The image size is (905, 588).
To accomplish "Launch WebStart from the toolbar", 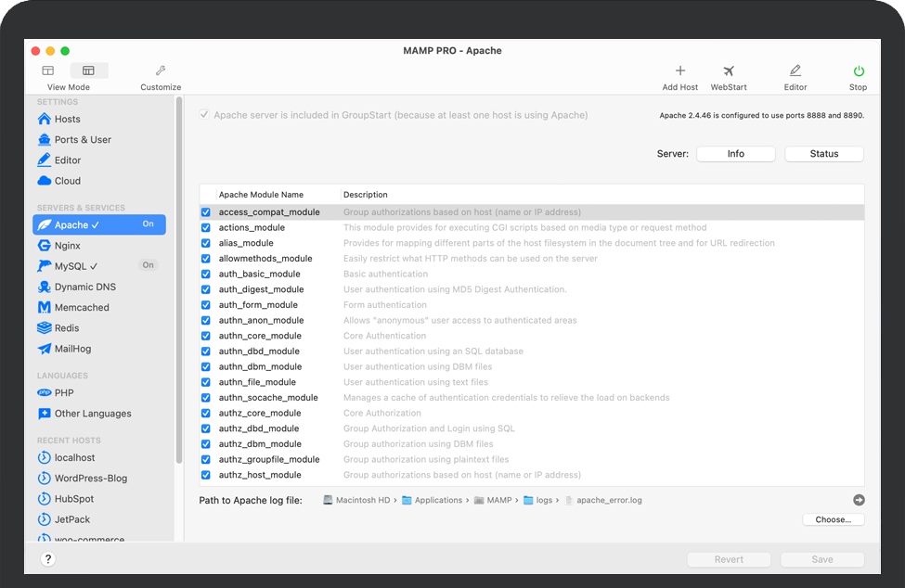I will pos(729,71).
